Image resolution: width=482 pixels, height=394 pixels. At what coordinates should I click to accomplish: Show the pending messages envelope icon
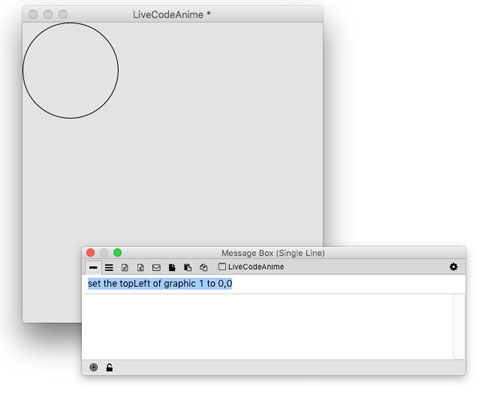pyautogui.click(x=156, y=267)
